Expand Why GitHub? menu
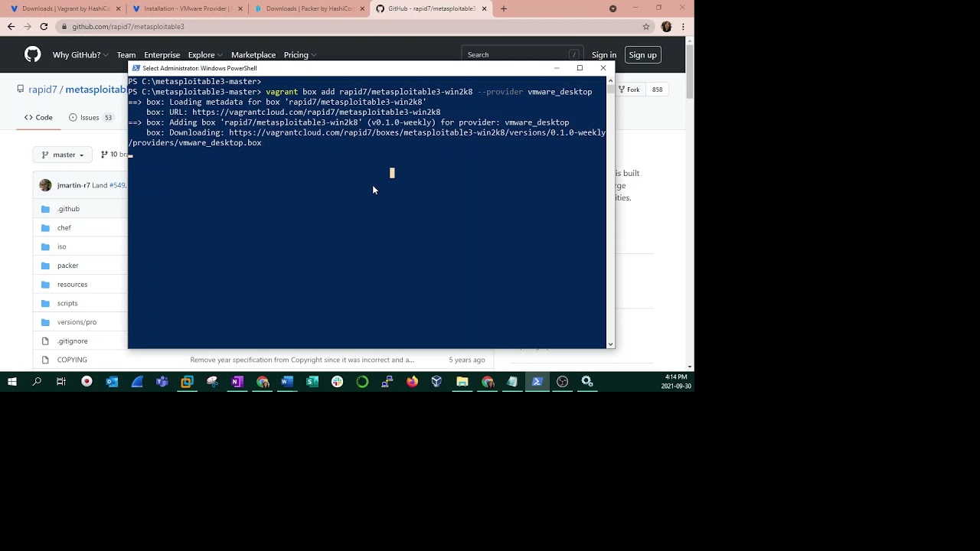 pyautogui.click(x=80, y=55)
